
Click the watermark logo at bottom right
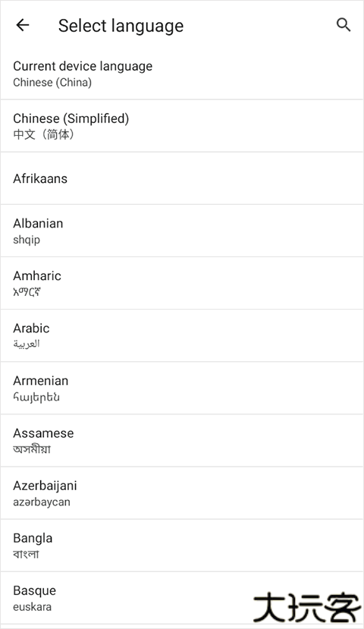(x=307, y=607)
